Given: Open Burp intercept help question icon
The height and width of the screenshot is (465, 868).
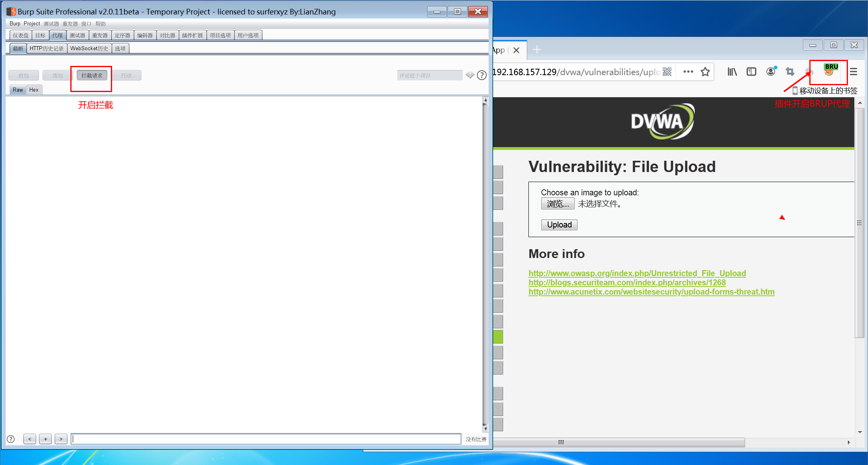Looking at the screenshot, I should pyautogui.click(x=482, y=75).
